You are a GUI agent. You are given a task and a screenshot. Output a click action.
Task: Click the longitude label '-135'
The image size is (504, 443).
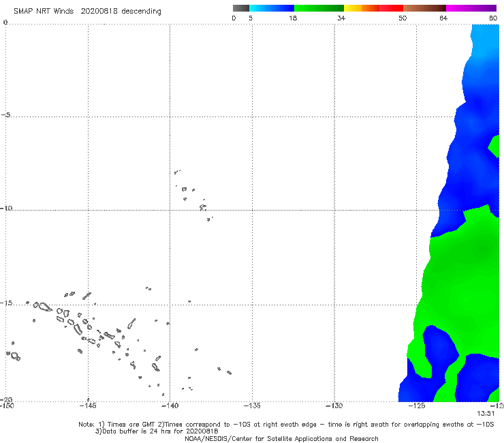pos(252,406)
